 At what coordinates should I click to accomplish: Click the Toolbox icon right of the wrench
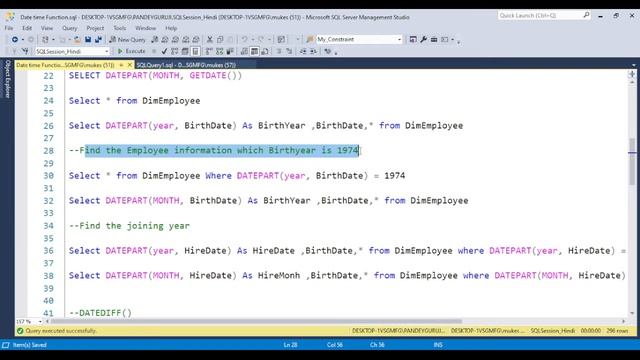(x=434, y=40)
